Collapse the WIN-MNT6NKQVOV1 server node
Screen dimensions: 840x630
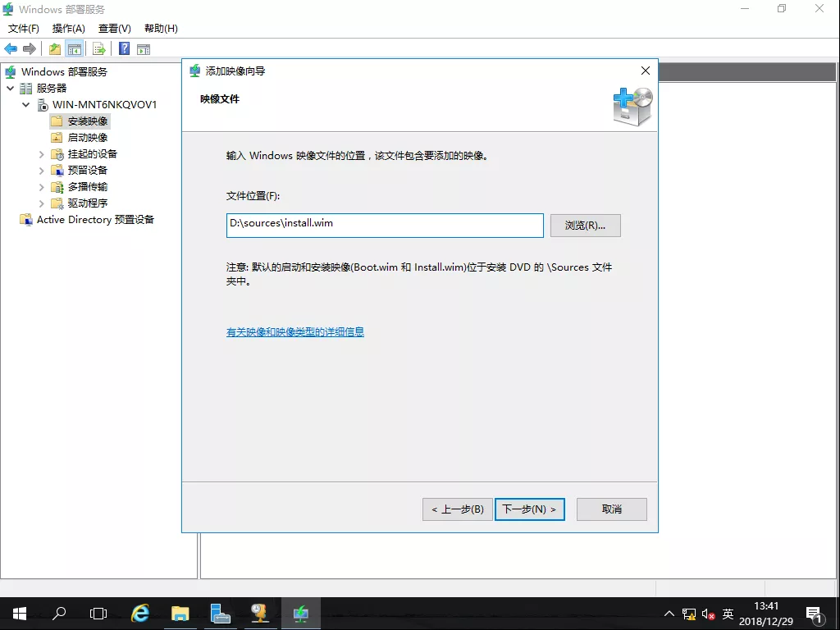click(26, 104)
